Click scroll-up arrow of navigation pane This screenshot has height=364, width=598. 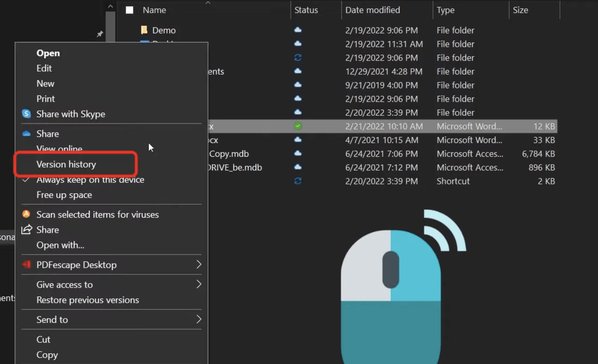coord(110,6)
